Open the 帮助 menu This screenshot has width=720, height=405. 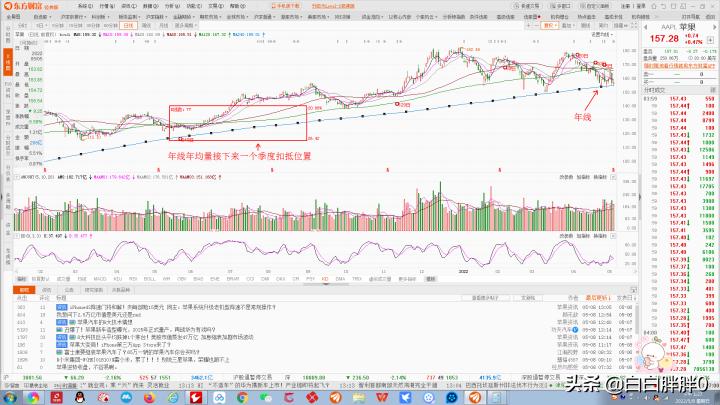(237, 6)
